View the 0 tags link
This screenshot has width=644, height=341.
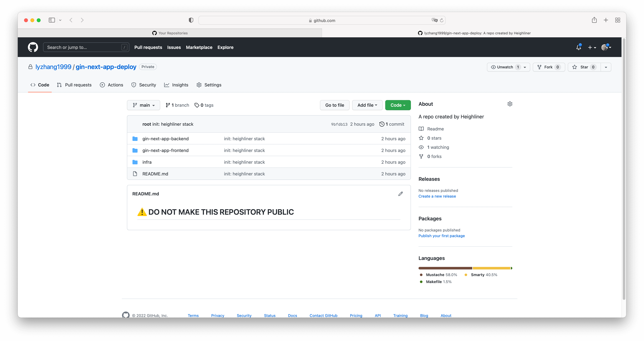point(204,105)
